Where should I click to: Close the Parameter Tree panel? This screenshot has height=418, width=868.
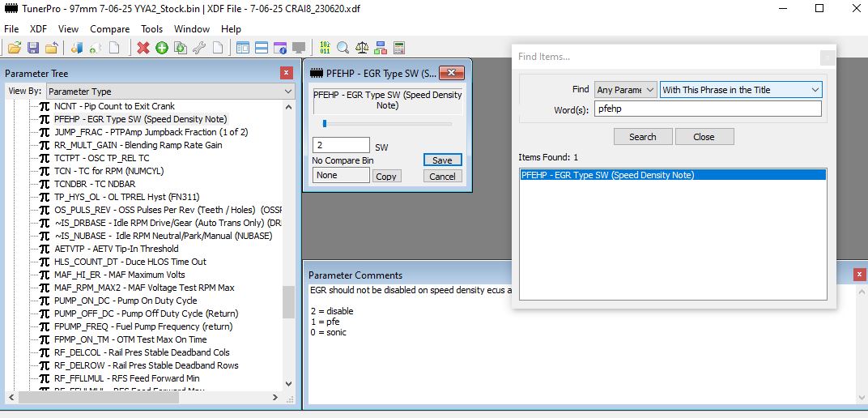[287, 73]
